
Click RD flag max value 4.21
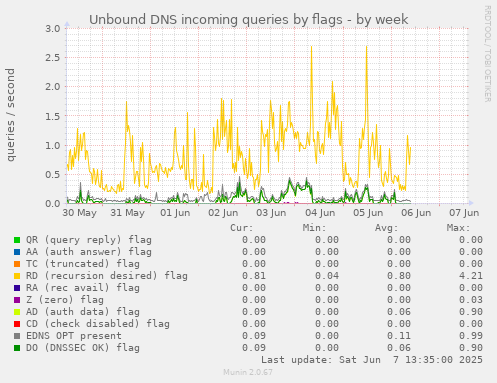pyautogui.click(x=471, y=276)
